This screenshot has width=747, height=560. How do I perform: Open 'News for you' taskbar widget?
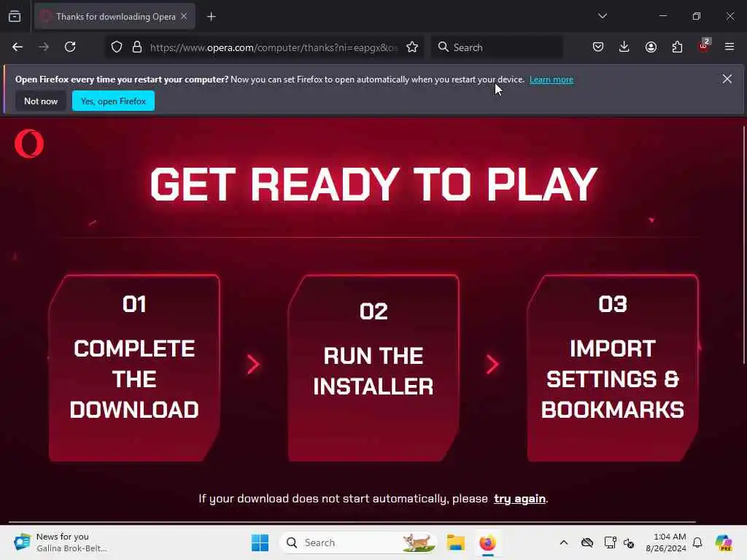[60, 542]
